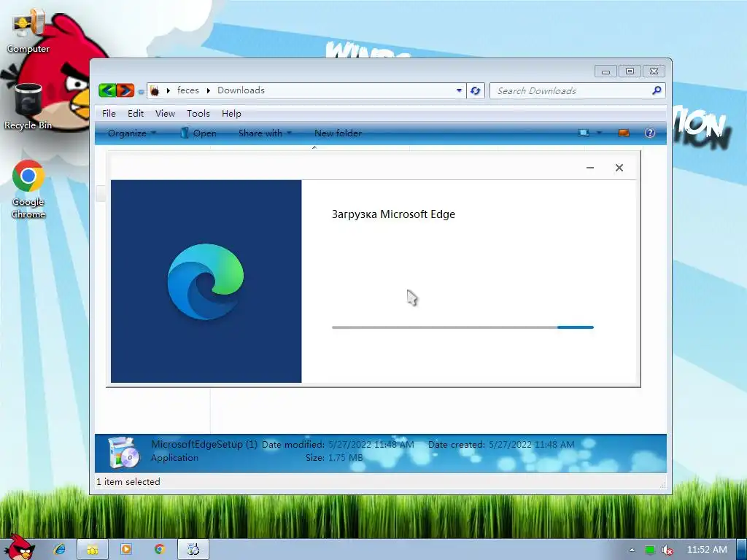Click the Size 1.75 MB value
Viewport: 747px width, 560px height.
click(x=345, y=458)
